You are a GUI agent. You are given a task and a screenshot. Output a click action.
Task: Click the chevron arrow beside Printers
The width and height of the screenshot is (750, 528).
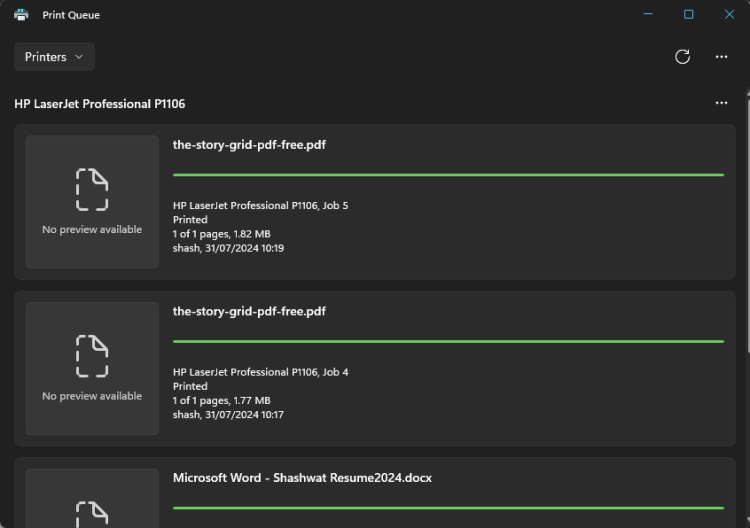(x=79, y=57)
